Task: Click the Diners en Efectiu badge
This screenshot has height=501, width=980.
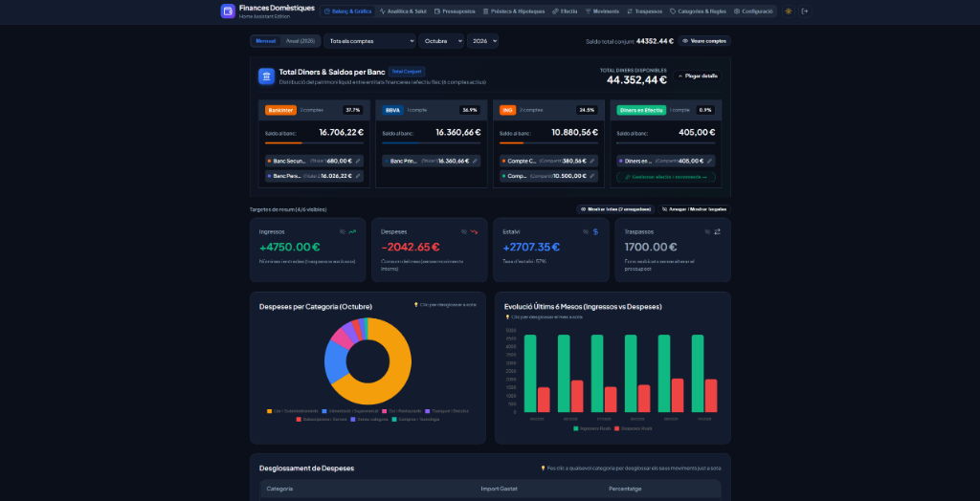Action: 641,110
